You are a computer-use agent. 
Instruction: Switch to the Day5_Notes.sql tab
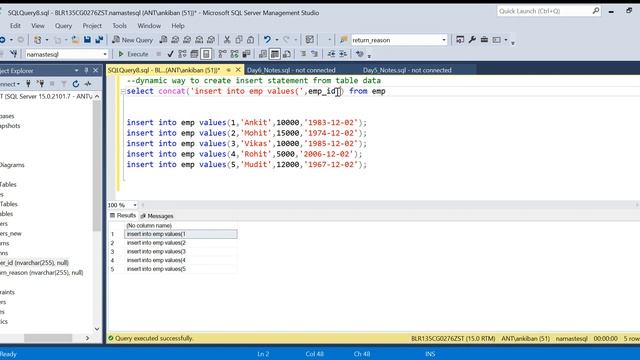click(x=407, y=70)
